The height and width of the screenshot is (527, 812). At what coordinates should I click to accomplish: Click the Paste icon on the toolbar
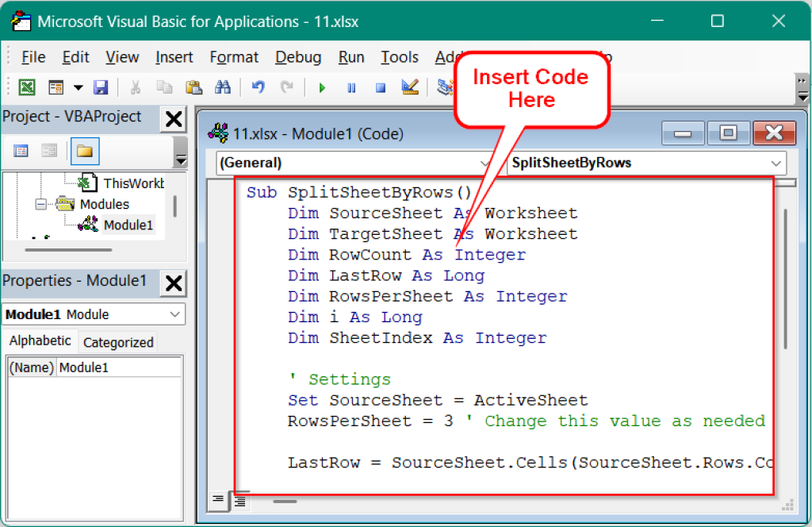[x=193, y=87]
